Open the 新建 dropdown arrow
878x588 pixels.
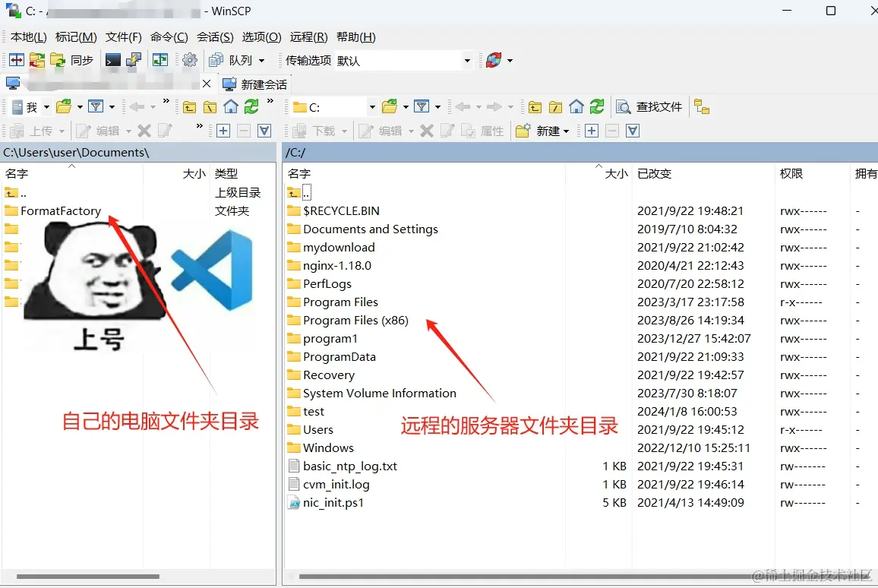tap(566, 131)
